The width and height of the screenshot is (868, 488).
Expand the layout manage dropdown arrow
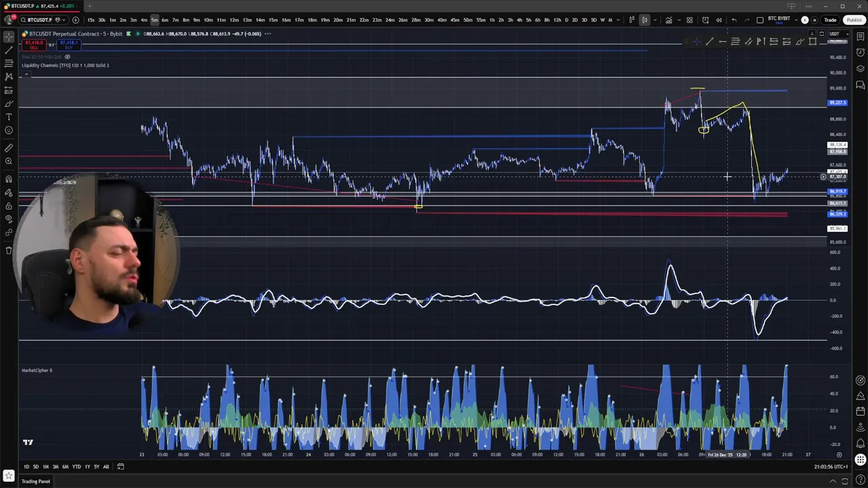(795, 20)
